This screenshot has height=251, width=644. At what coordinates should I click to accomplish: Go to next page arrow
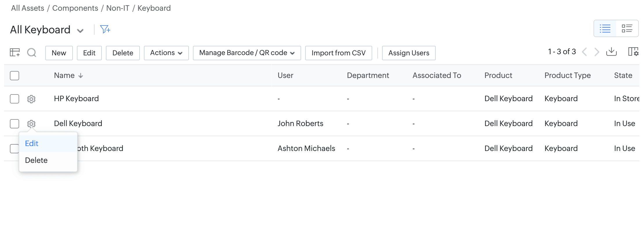596,52
